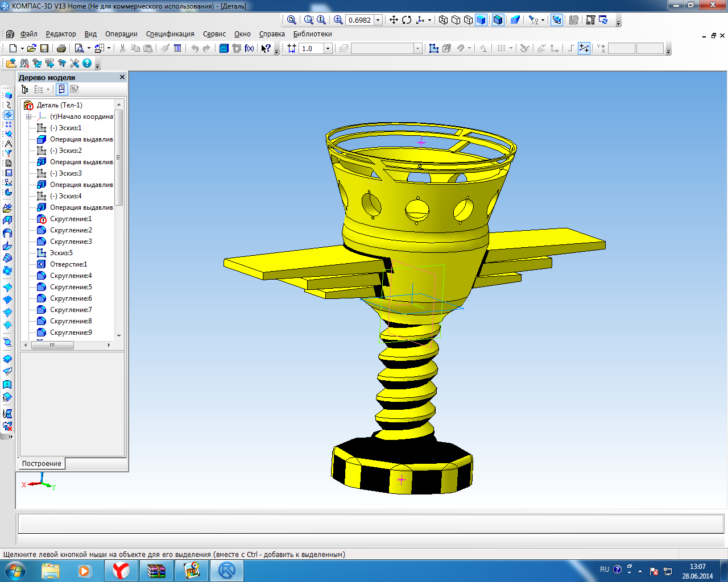
Task: Select (-) Эскиз:3 in the model tree
Action: [x=65, y=173]
